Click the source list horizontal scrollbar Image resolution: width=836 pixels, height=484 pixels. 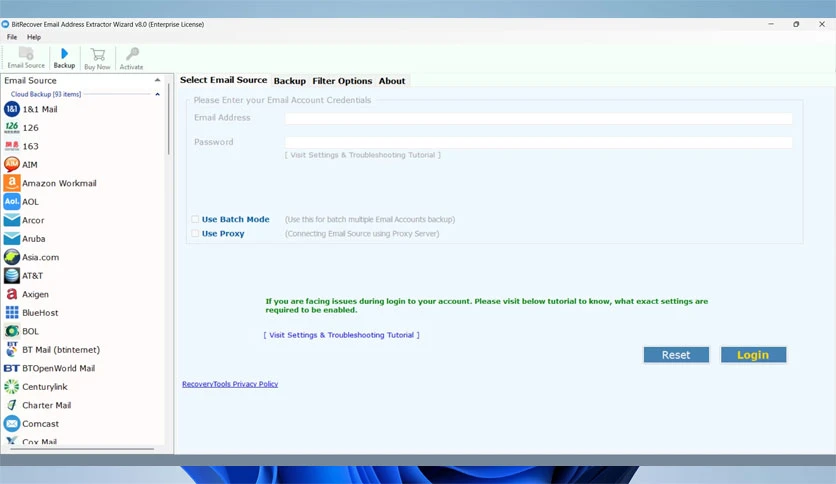pyautogui.click(x=82, y=449)
